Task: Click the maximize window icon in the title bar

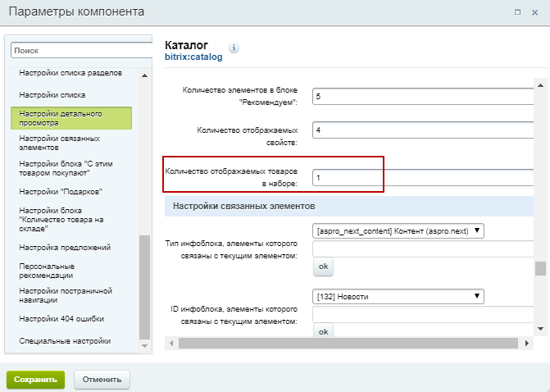Action: coord(517,12)
